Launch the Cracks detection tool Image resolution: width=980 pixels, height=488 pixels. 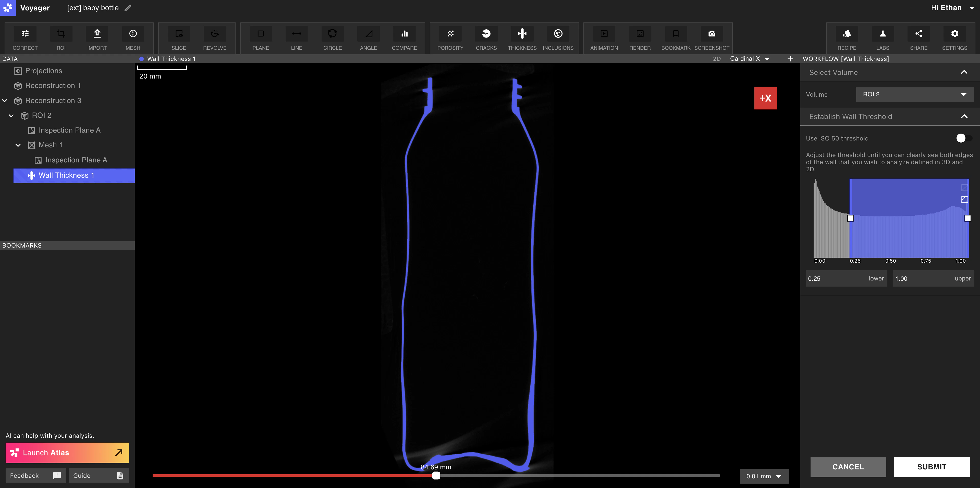[x=486, y=38]
